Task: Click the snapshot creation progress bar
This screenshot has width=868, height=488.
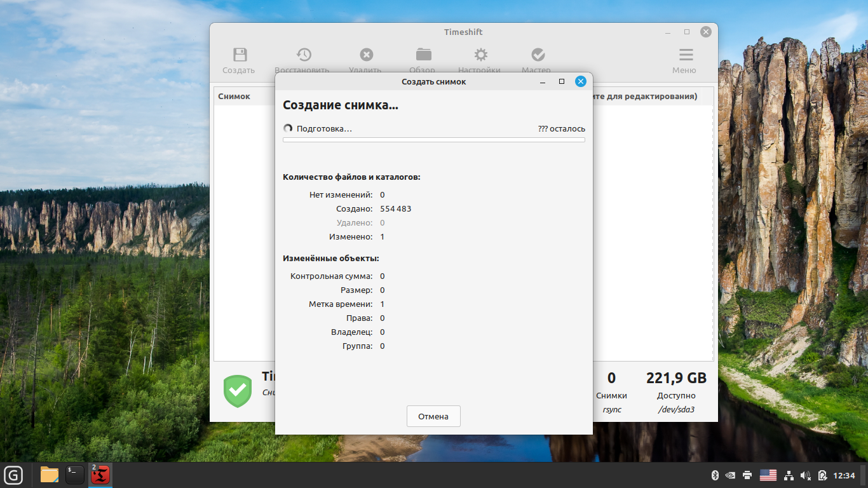Action: click(433, 140)
